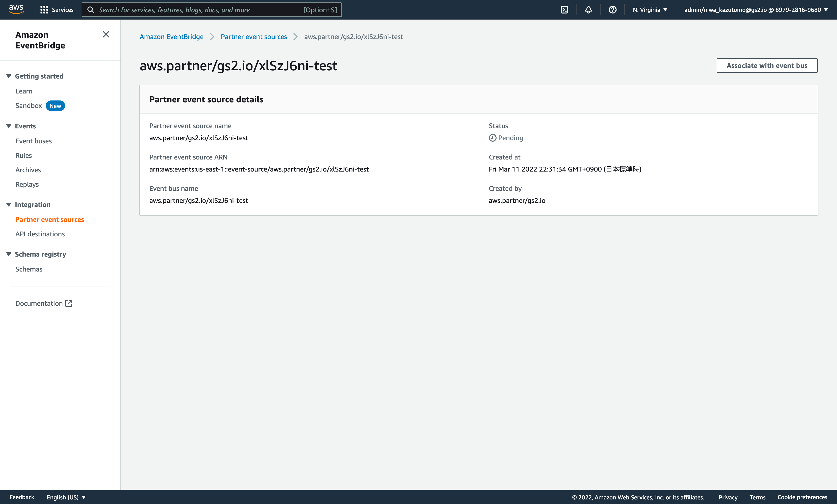The height and width of the screenshot is (504, 837).
Task: Click the Feedback link in footer
Action: tap(22, 497)
